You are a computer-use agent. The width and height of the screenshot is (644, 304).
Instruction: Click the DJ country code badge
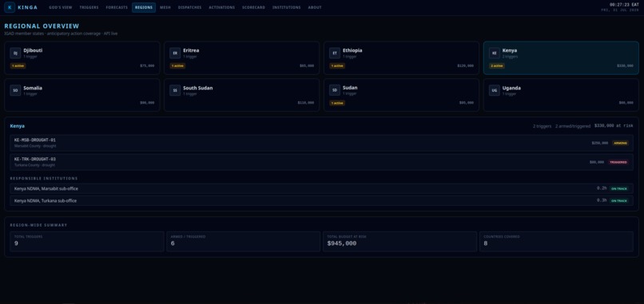(x=15, y=53)
